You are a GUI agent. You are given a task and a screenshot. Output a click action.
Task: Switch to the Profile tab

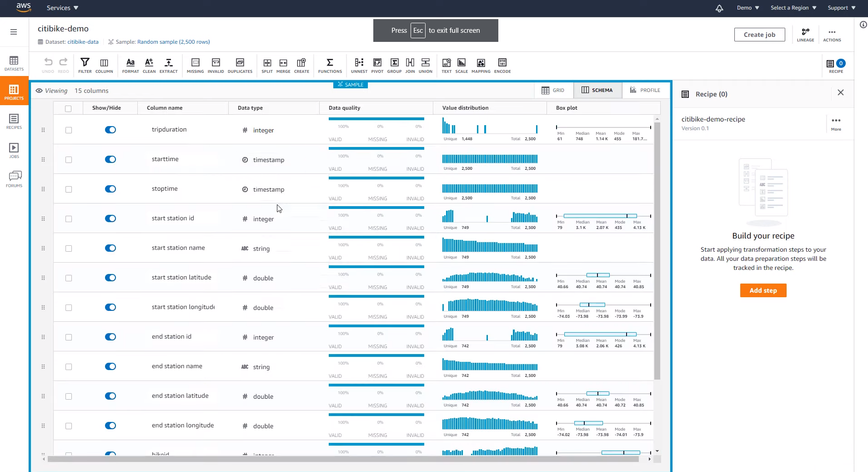click(x=645, y=90)
